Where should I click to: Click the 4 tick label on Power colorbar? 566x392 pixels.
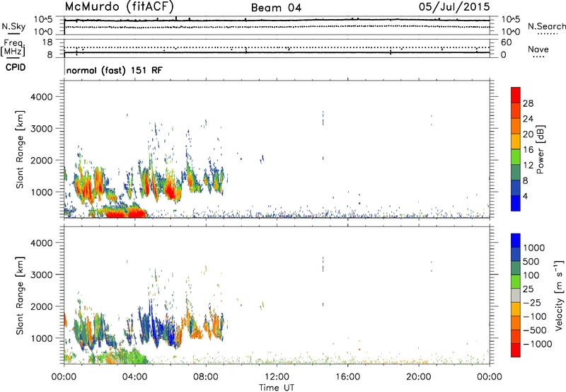click(525, 196)
